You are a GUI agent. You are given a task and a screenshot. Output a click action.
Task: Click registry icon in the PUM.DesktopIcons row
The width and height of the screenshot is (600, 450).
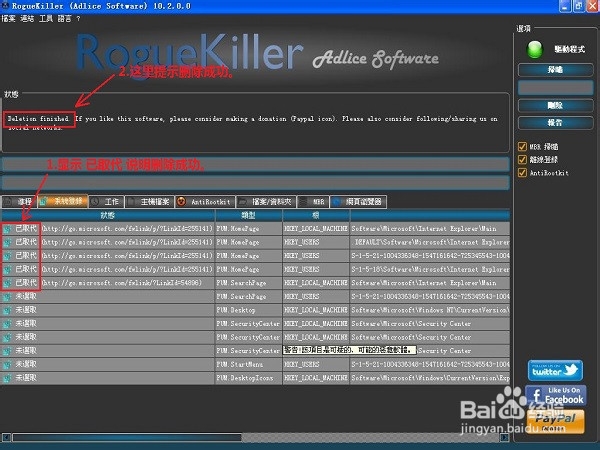coord(7,378)
